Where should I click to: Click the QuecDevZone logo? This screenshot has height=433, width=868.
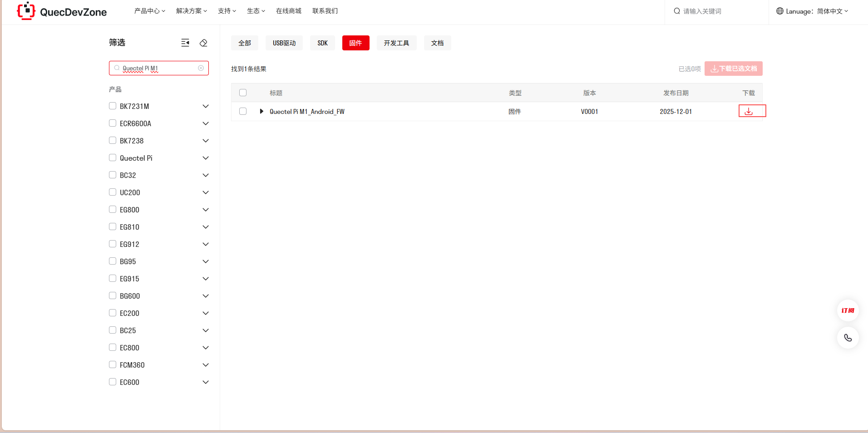click(x=62, y=12)
